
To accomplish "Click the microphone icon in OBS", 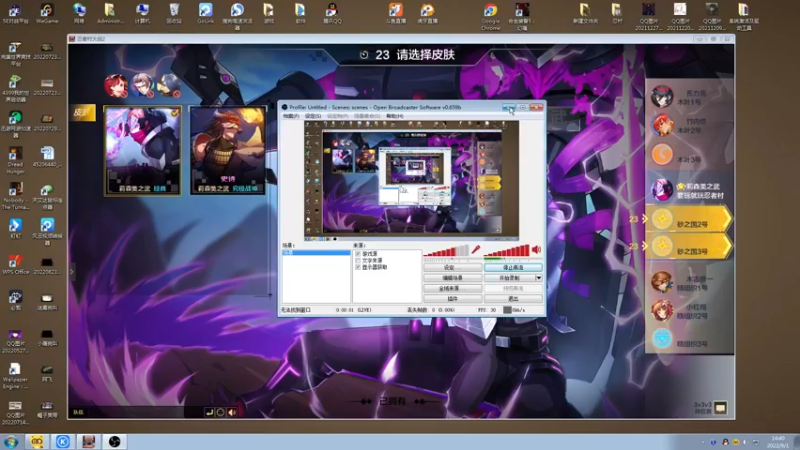I will pos(476,249).
